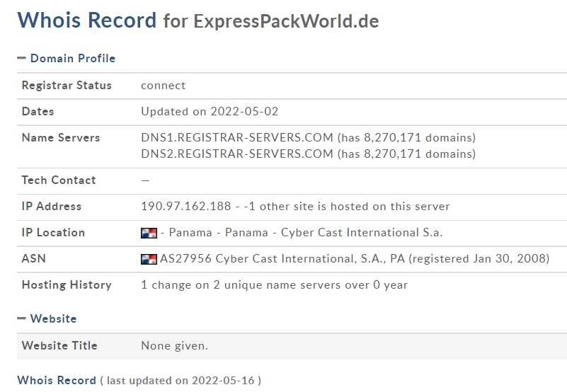Click the Website Title None given value
The height and width of the screenshot is (392, 567).
pyautogui.click(x=174, y=346)
